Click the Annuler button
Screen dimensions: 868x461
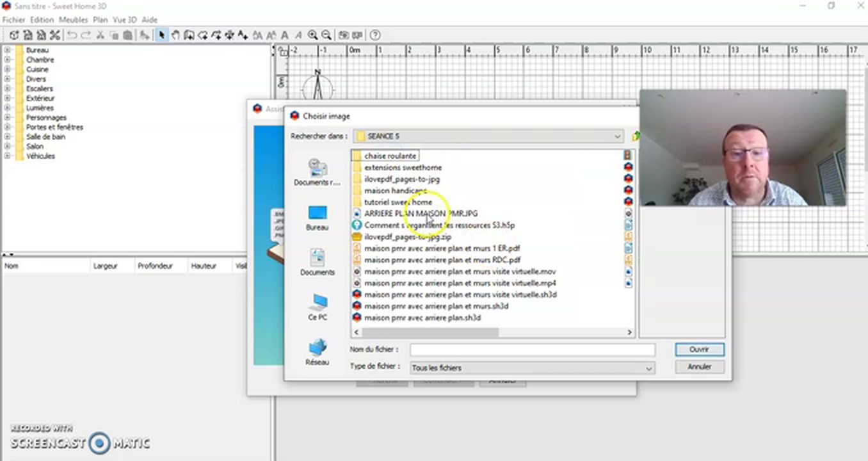tap(698, 366)
